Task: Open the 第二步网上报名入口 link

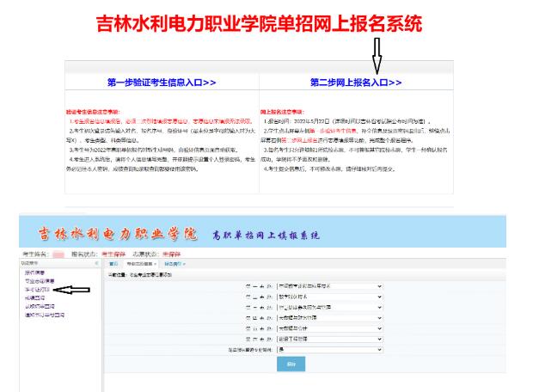Action: pos(356,83)
